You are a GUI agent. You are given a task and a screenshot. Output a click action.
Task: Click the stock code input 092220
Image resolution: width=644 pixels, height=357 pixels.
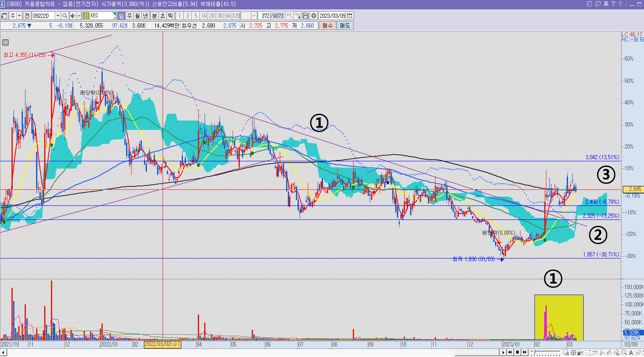(43, 16)
